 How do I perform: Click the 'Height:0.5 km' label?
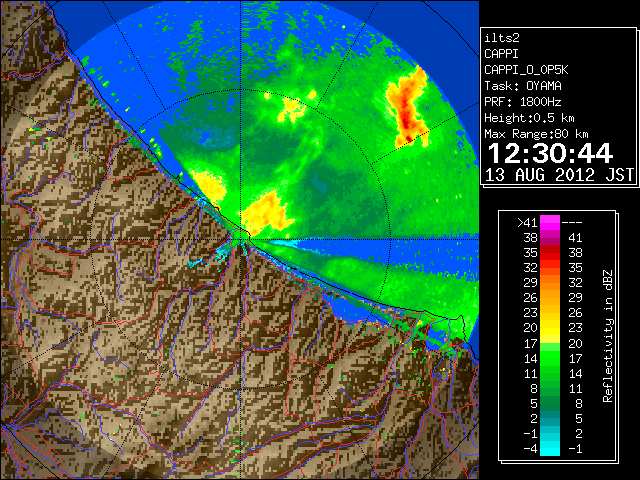529,118
